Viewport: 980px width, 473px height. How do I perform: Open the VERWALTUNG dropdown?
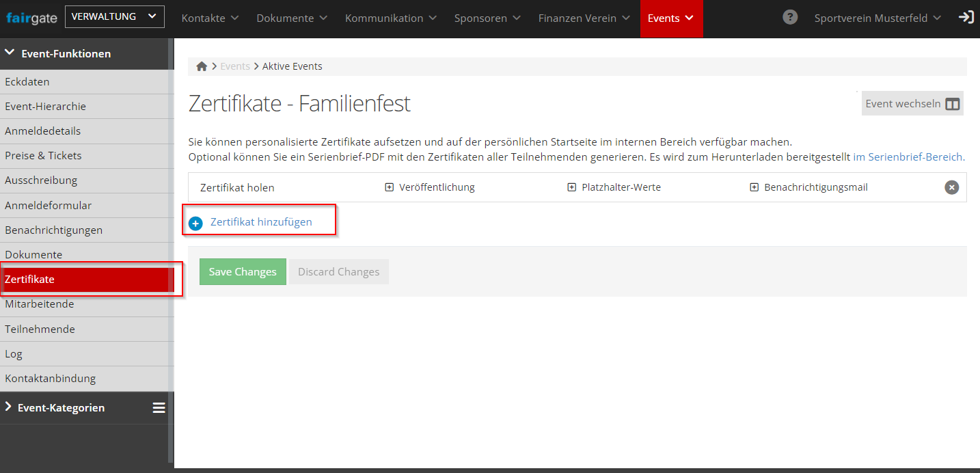114,17
